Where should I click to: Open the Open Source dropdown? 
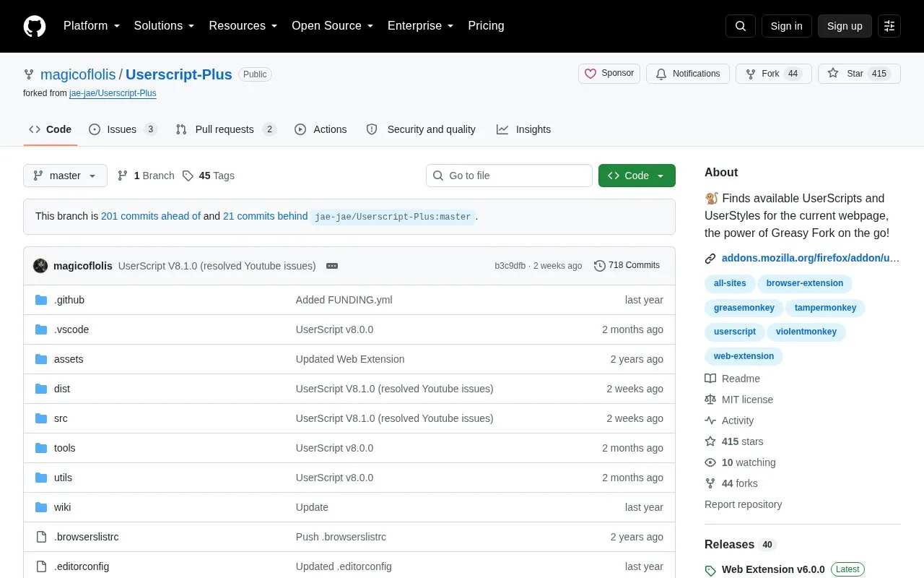point(333,26)
